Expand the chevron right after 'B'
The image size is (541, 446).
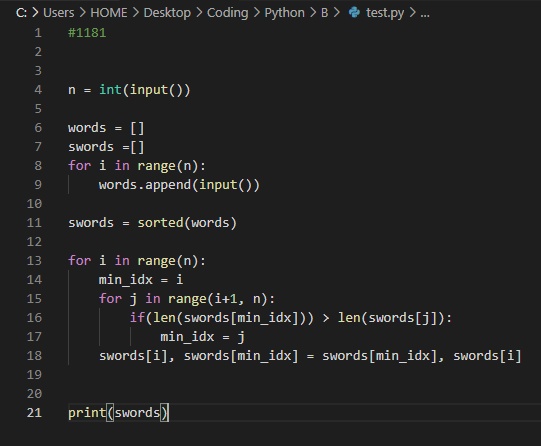click(336, 13)
